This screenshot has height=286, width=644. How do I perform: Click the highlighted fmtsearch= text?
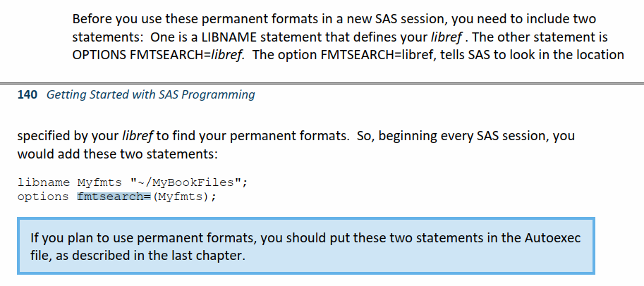click(x=110, y=197)
